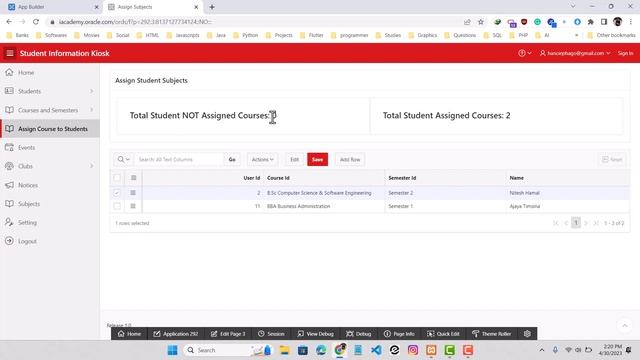
Task: Select the B.Sc Computer Science course cell
Action: (x=324, y=193)
